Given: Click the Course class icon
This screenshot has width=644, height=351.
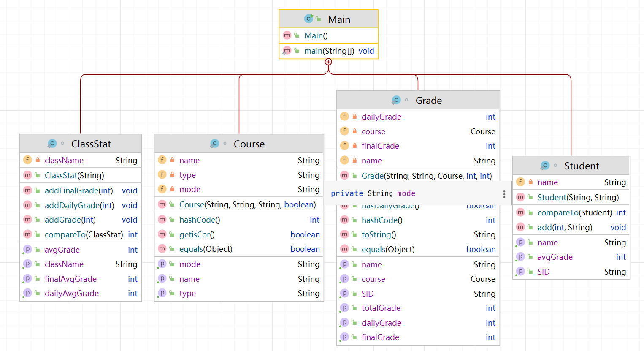Looking at the screenshot, I should coord(214,144).
